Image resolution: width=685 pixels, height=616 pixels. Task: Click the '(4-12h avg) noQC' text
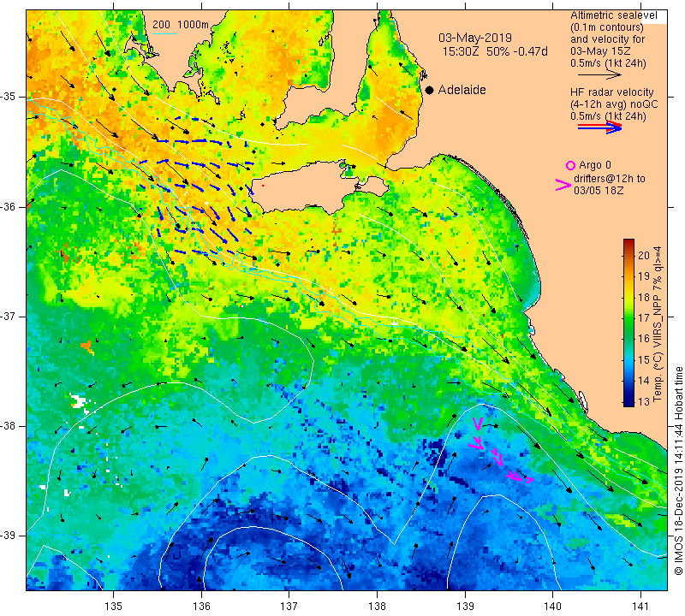(x=614, y=104)
